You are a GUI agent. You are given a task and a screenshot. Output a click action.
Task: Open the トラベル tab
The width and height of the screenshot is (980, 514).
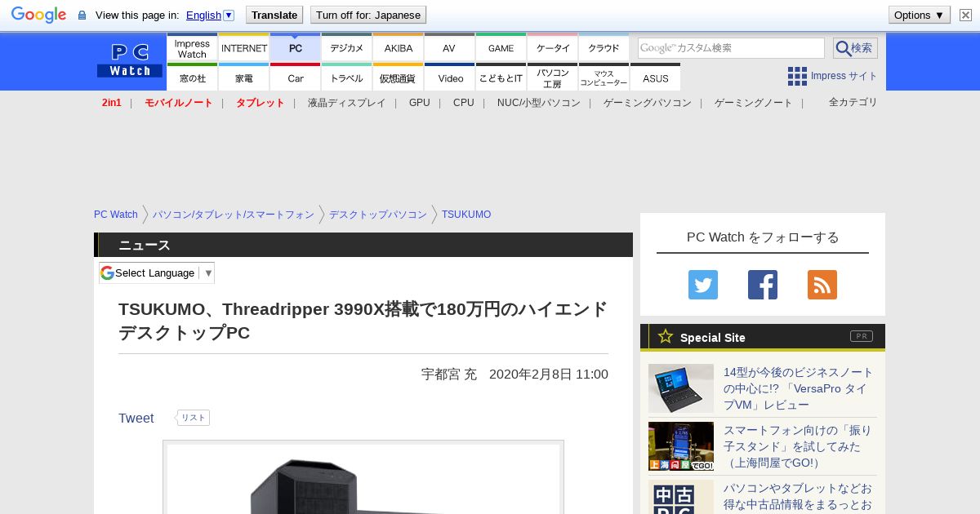point(347,78)
